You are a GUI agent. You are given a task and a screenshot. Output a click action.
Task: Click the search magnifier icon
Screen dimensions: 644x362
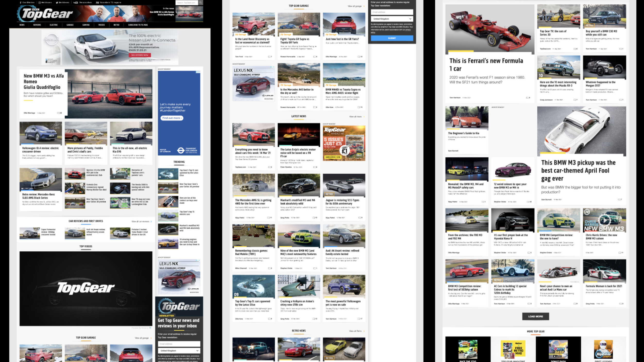coord(200,3)
